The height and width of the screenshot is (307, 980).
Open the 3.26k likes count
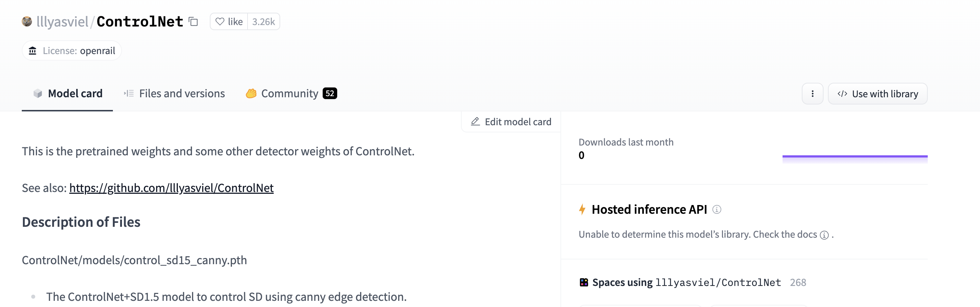(264, 22)
